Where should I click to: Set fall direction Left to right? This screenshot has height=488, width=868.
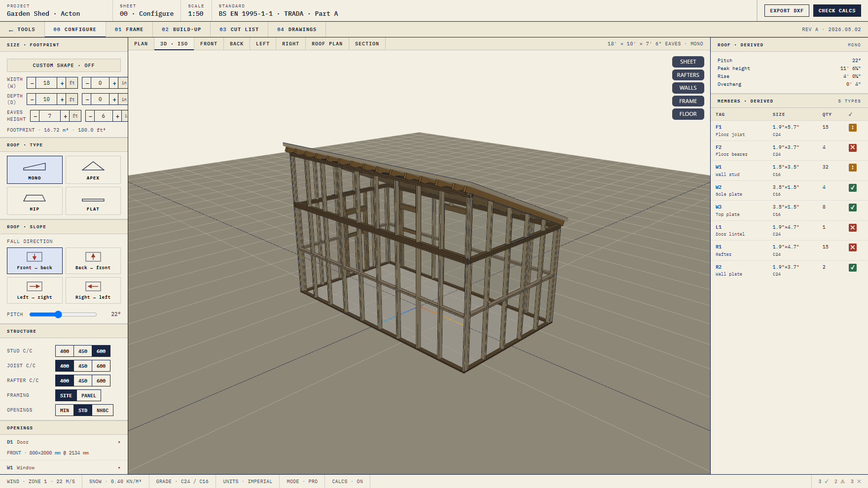coord(35,290)
